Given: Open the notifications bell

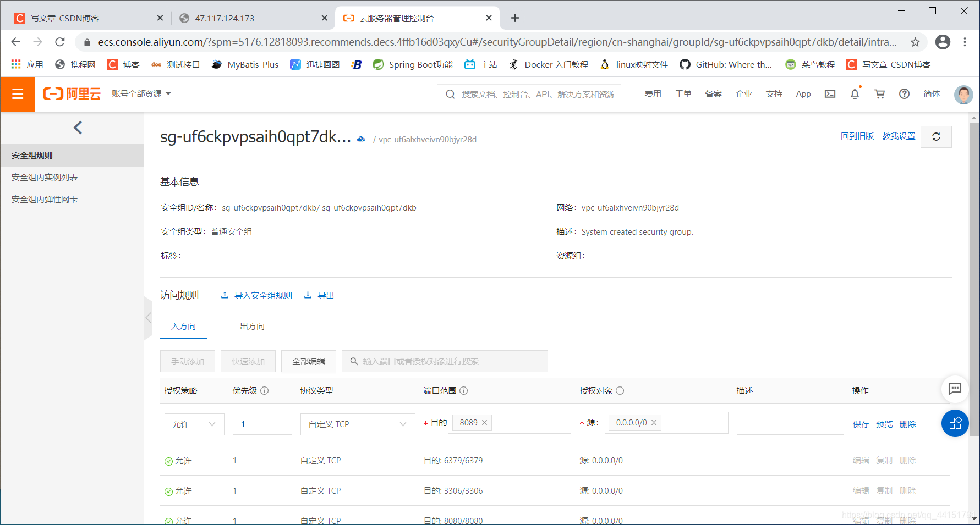Looking at the screenshot, I should pyautogui.click(x=854, y=93).
